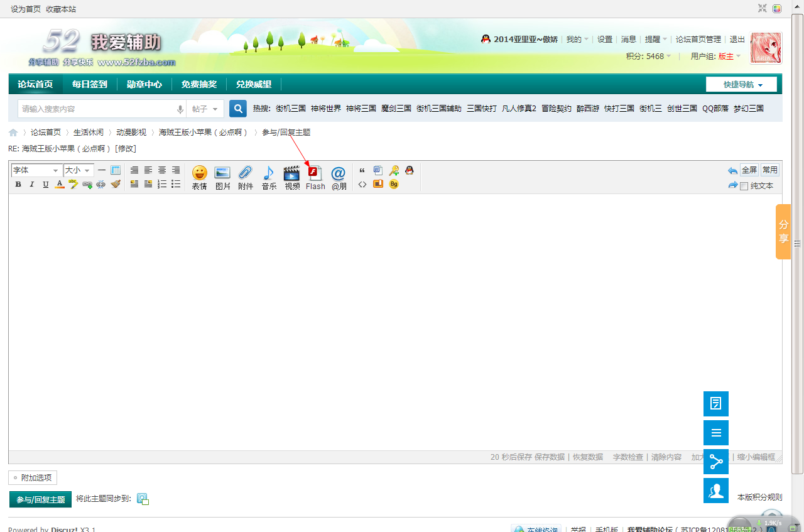Set paragraph auto-typesetting (first align icon)

click(x=134, y=170)
